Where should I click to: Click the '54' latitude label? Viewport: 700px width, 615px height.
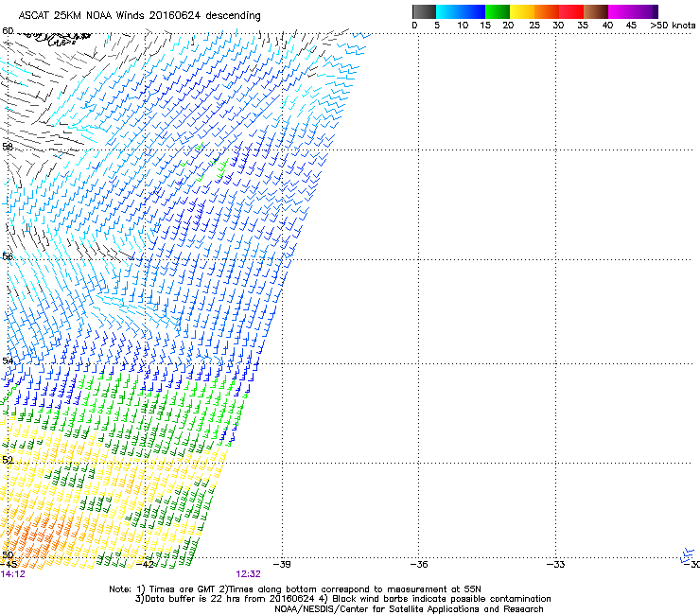[x=8, y=360]
